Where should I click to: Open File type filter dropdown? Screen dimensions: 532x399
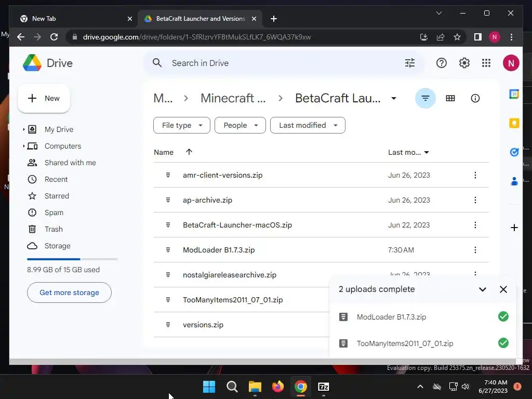(182, 125)
